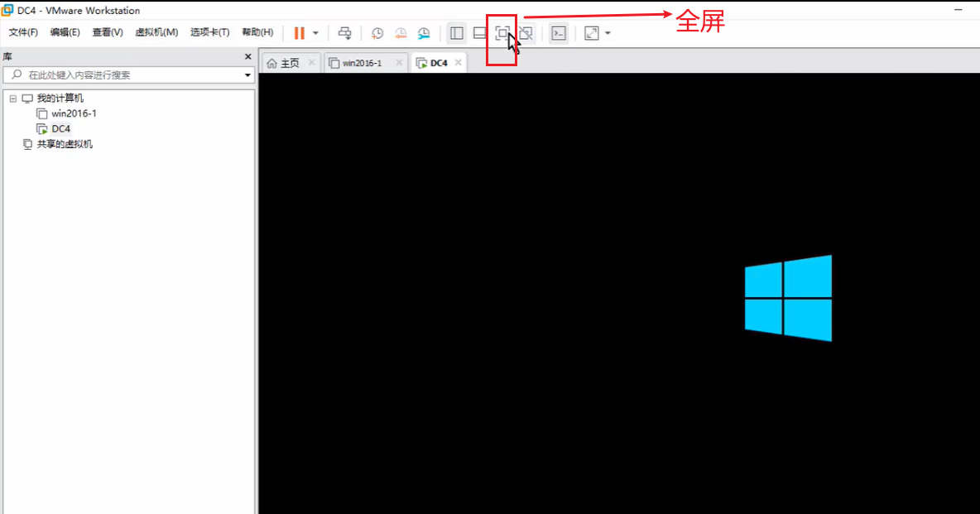The image size is (980, 514).
Task: Select DC4 in the library tree
Action: pos(61,129)
